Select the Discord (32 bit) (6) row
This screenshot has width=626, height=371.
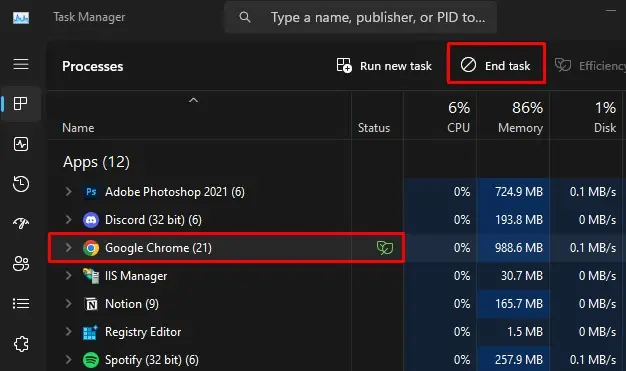[x=336, y=220]
